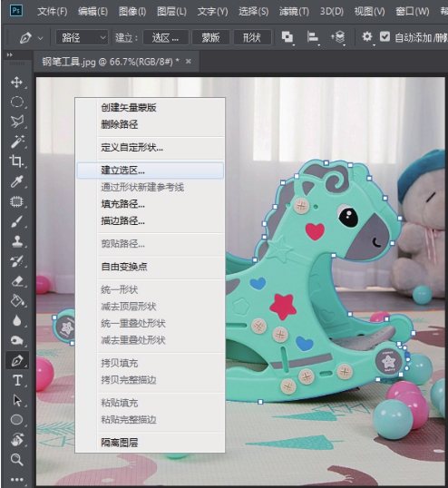This screenshot has height=488, width=448.
Task: Select the Crop tool
Action: [16, 161]
